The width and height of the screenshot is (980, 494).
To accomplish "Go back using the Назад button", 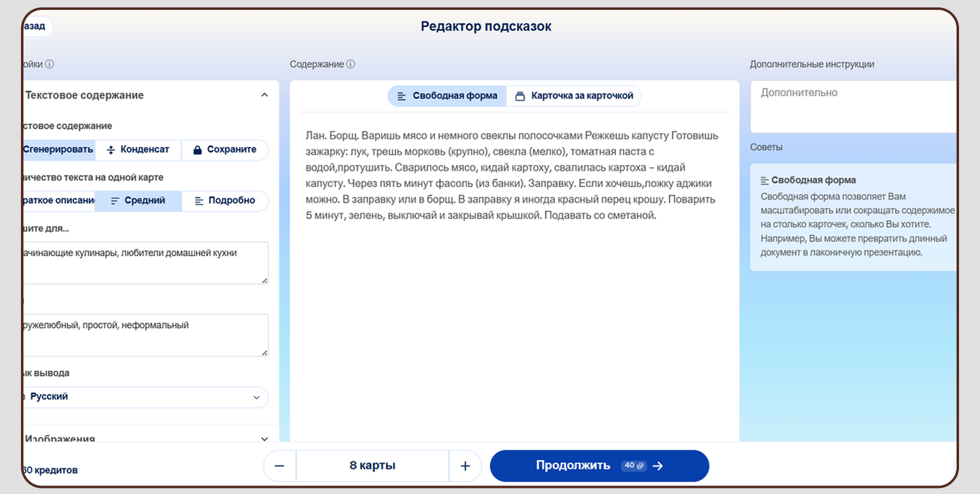I will click(36, 26).
